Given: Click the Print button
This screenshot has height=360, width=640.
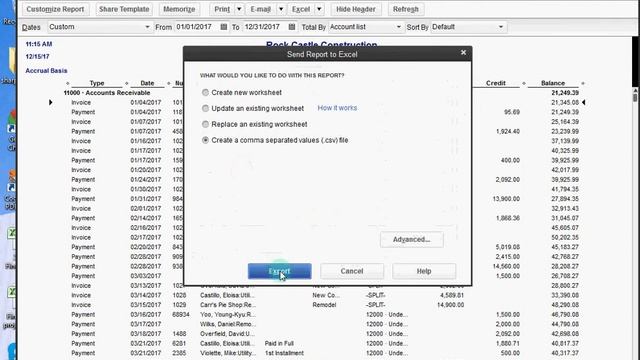Looking at the screenshot, I should (x=222, y=9).
